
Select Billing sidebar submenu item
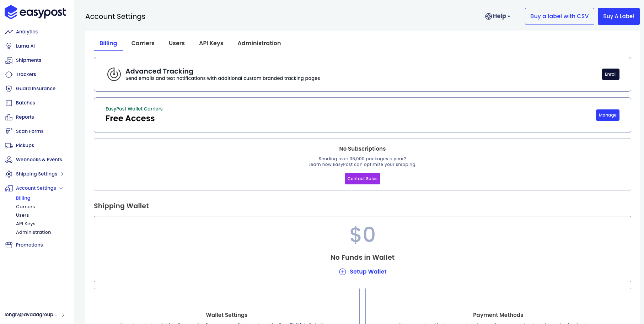click(23, 198)
